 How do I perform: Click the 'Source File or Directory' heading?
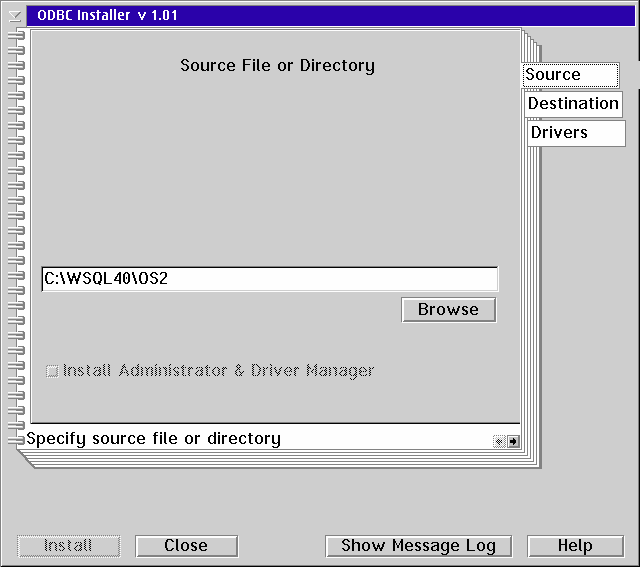tap(278, 66)
